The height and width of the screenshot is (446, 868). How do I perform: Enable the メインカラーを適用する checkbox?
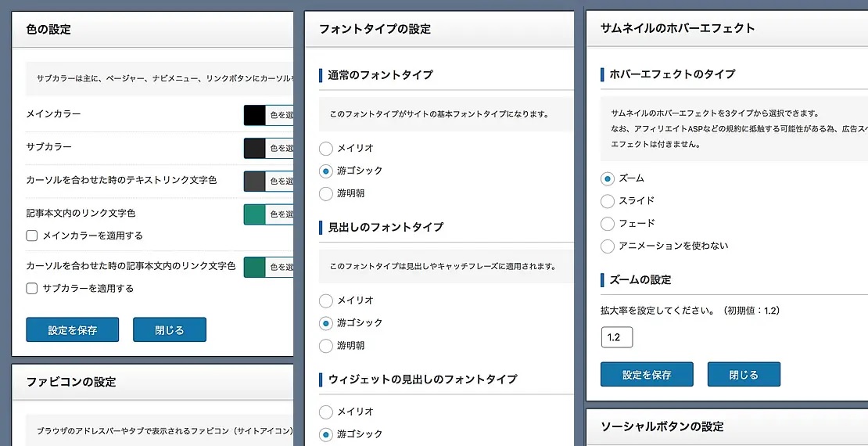pyautogui.click(x=32, y=236)
